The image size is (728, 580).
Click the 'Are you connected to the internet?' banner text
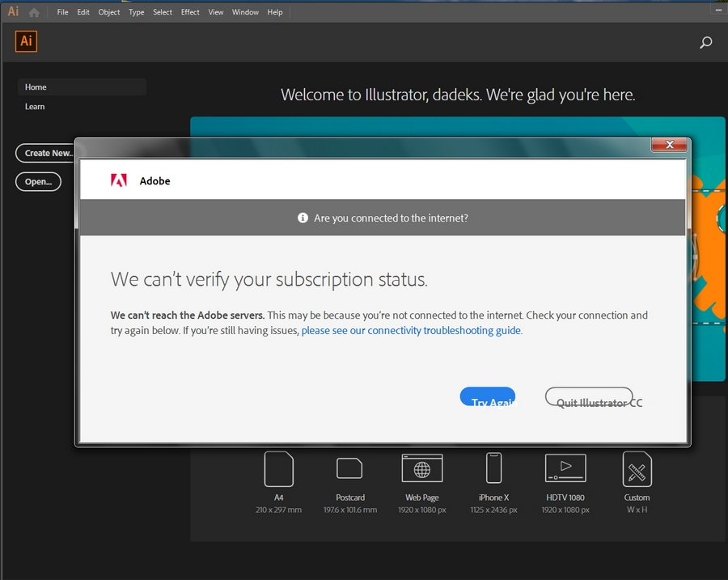click(x=391, y=218)
